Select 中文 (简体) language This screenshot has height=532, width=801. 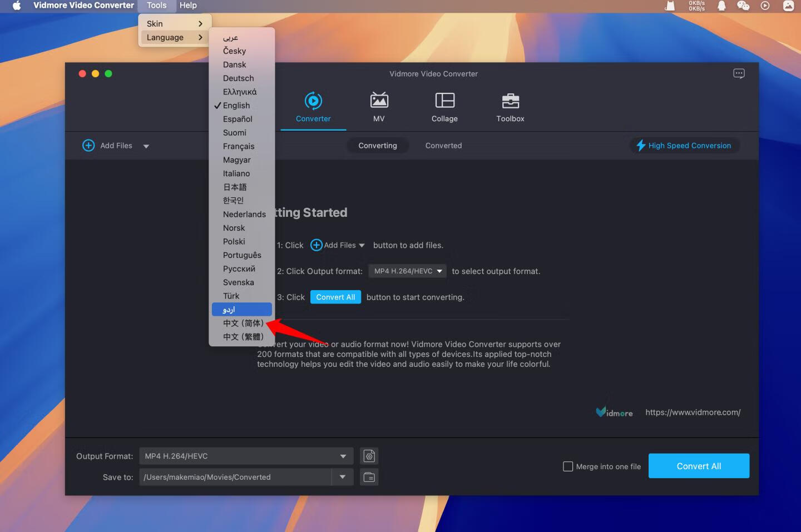coord(242,323)
